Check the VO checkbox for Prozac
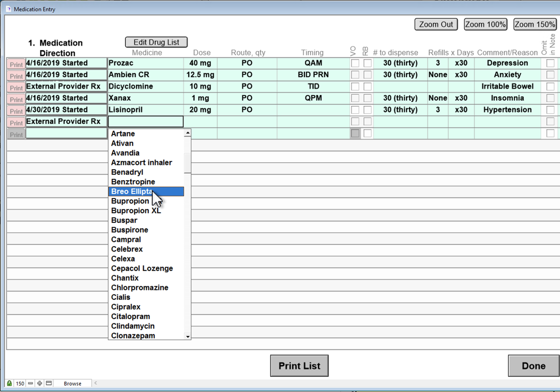 coord(355,63)
